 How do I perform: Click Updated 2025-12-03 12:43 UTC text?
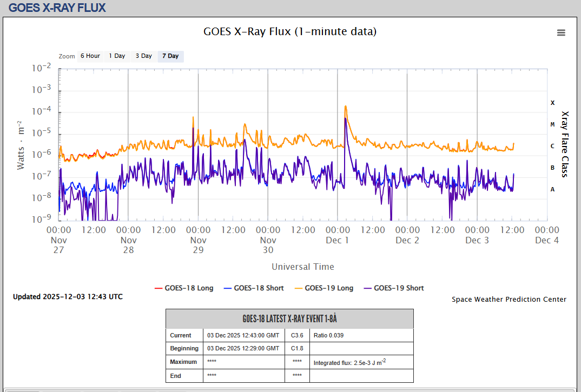68,297
